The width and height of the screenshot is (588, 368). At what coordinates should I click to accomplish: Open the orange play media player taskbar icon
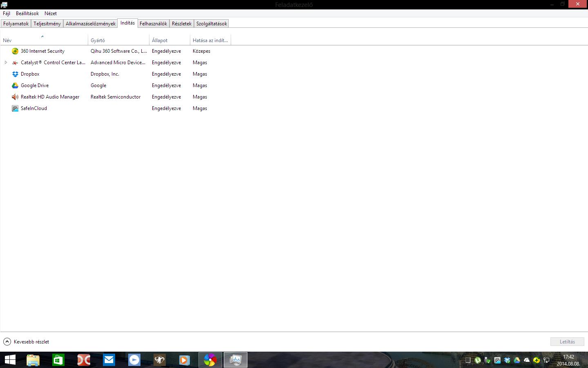[x=185, y=360]
